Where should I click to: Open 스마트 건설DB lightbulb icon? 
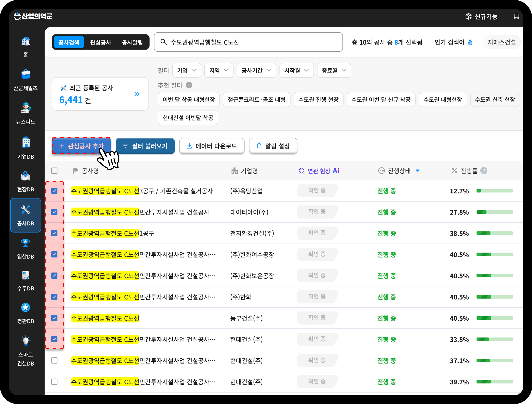[x=25, y=341]
